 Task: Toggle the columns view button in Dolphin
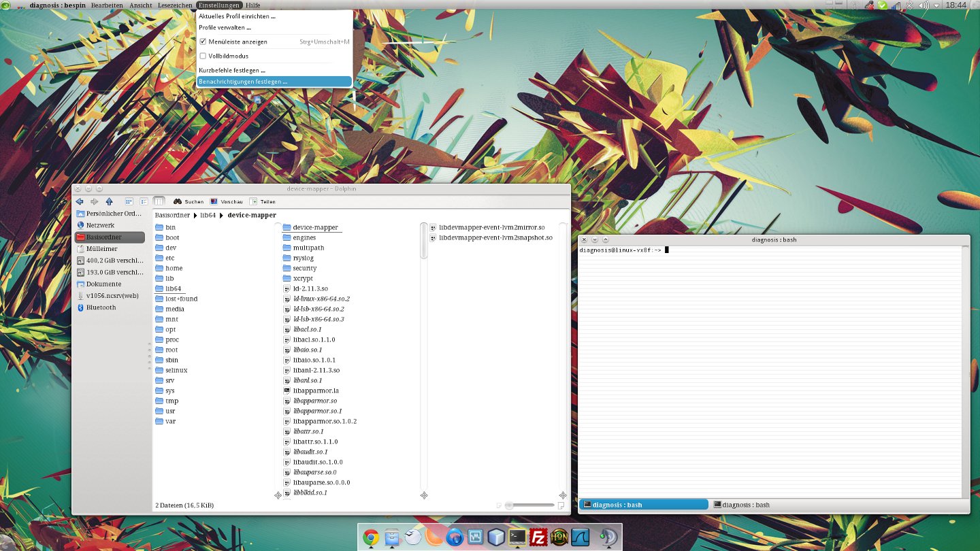point(159,201)
